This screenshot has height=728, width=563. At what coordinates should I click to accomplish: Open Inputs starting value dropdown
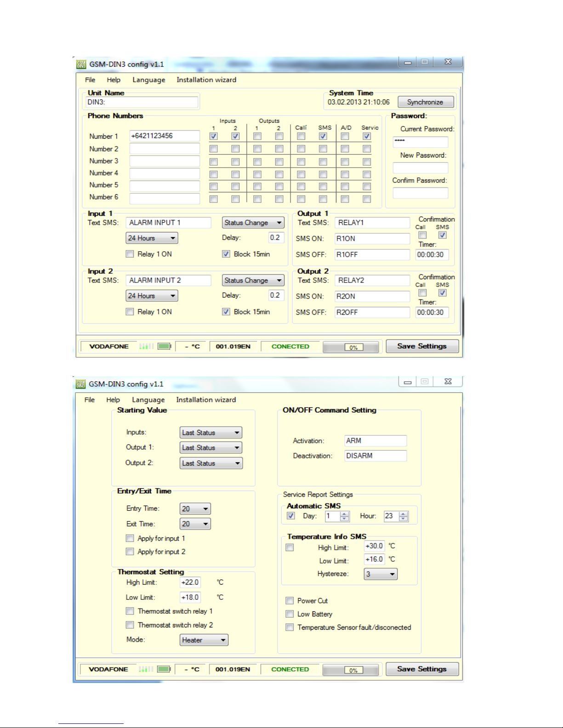[x=211, y=433]
